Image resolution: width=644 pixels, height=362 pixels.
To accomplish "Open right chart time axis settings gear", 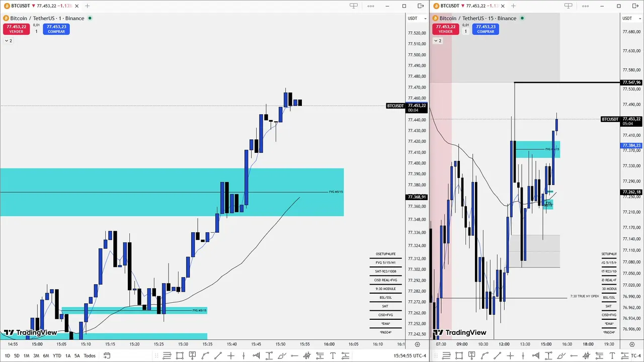I will pyautogui.click(x=632, y=344).
